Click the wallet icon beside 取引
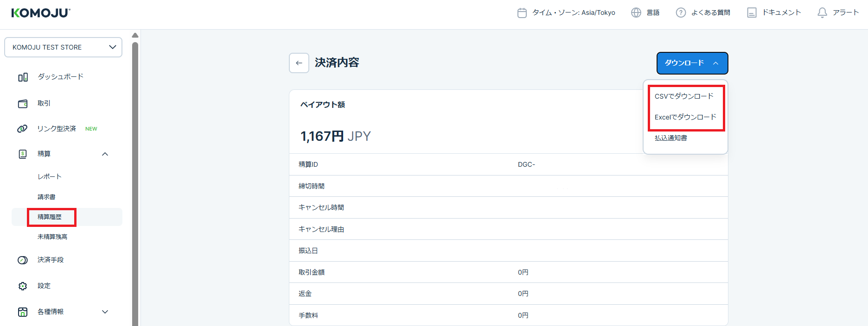 click(x=23, y=104)
